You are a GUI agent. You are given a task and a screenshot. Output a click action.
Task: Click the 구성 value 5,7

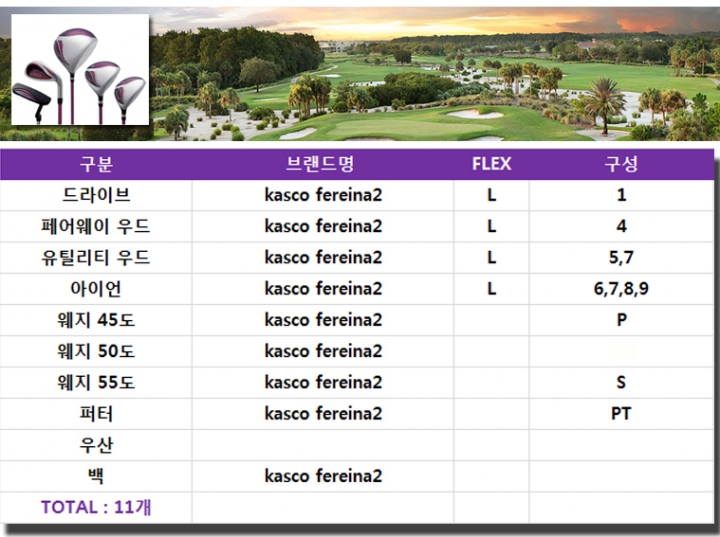[x=621, y=258]
